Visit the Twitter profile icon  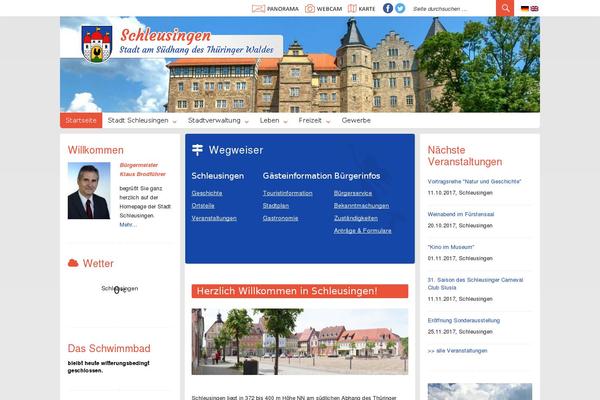pos(400,8)
